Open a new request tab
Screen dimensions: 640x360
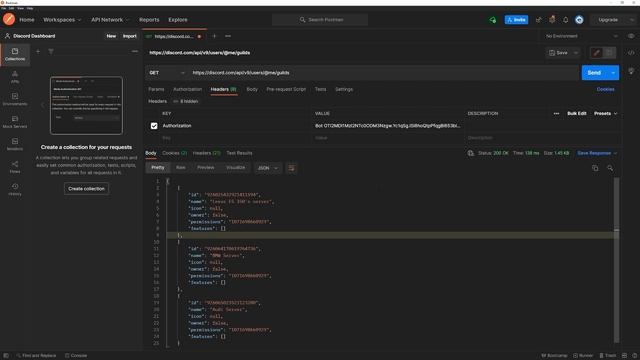[x=214, y=36]
